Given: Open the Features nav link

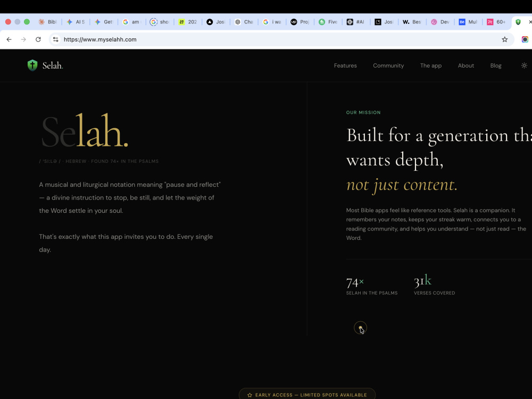Looking at the screenshot, I should (345, 65).
